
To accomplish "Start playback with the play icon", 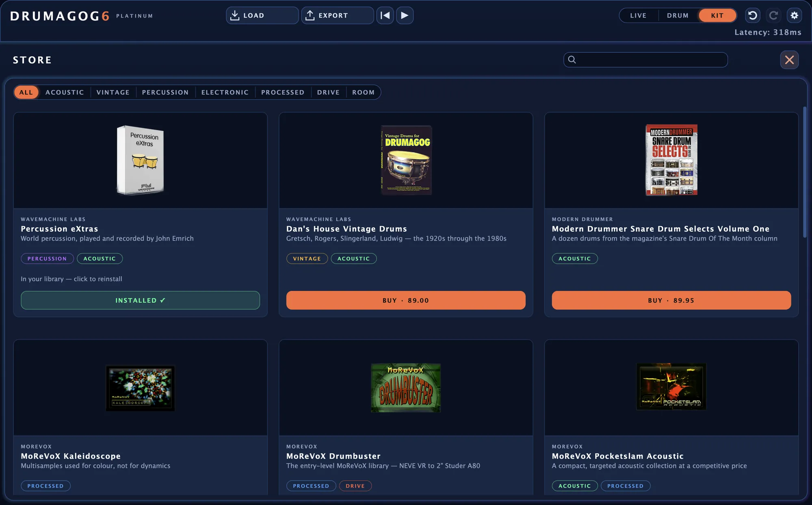I will (x=405, y=15).
